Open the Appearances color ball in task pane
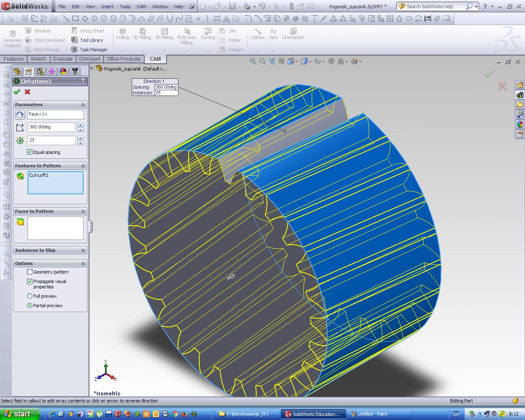 point(520,124)
